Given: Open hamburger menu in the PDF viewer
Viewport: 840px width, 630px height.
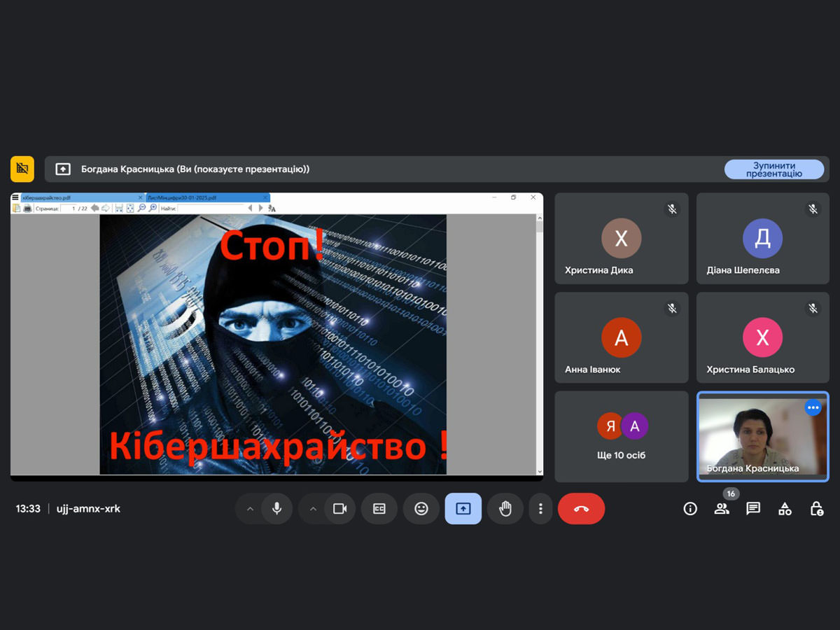Looking at the screenshot, I should click(15, 197).
